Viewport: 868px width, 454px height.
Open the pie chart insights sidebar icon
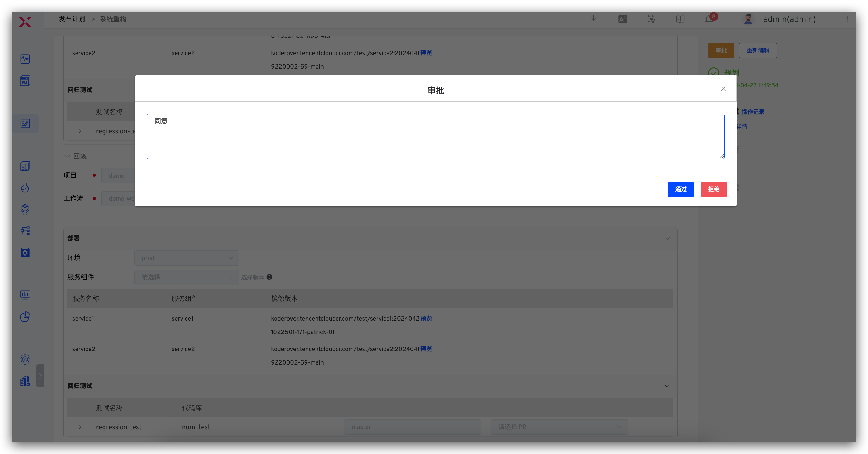[25, 316]
